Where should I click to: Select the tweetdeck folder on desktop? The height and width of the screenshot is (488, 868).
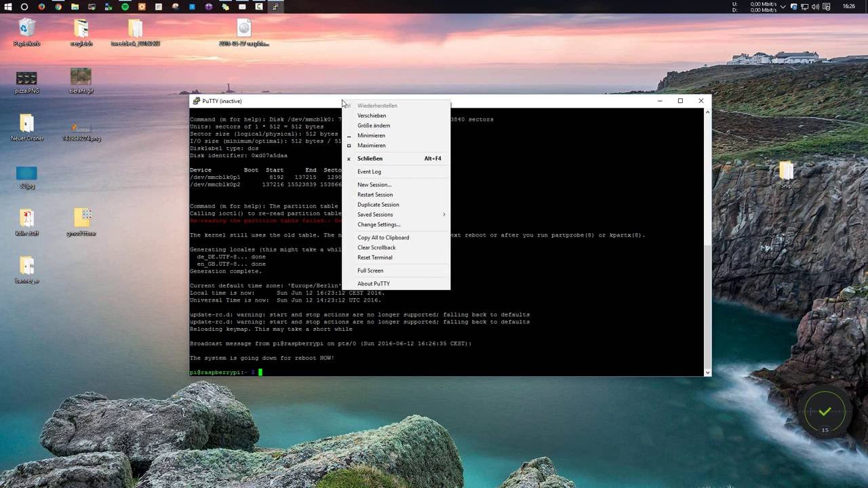click(135, 33)
